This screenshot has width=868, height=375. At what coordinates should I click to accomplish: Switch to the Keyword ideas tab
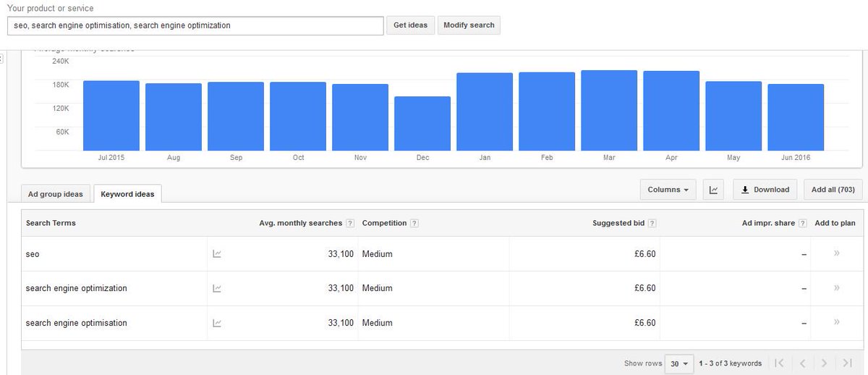127,194
